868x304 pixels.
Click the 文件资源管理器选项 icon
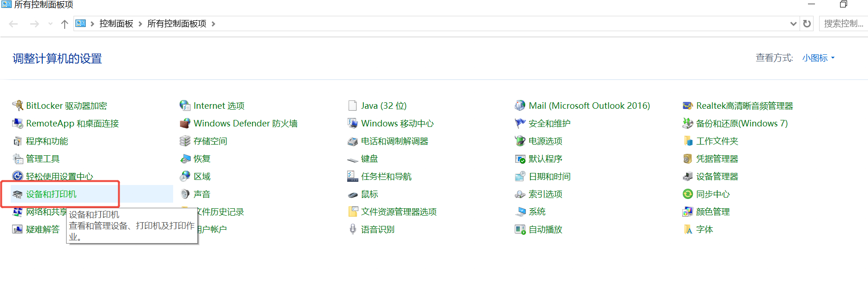353,211
